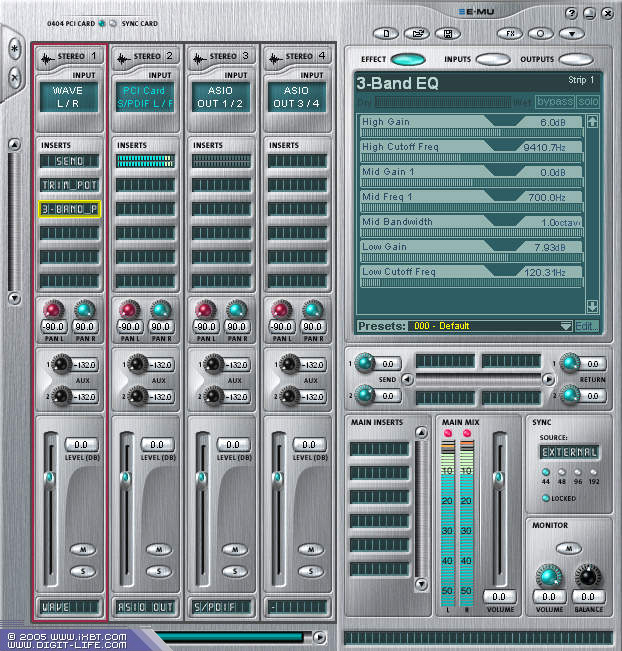Click the help question mark icon
This screenshot has width=622, height=651.
pos(571,12)
